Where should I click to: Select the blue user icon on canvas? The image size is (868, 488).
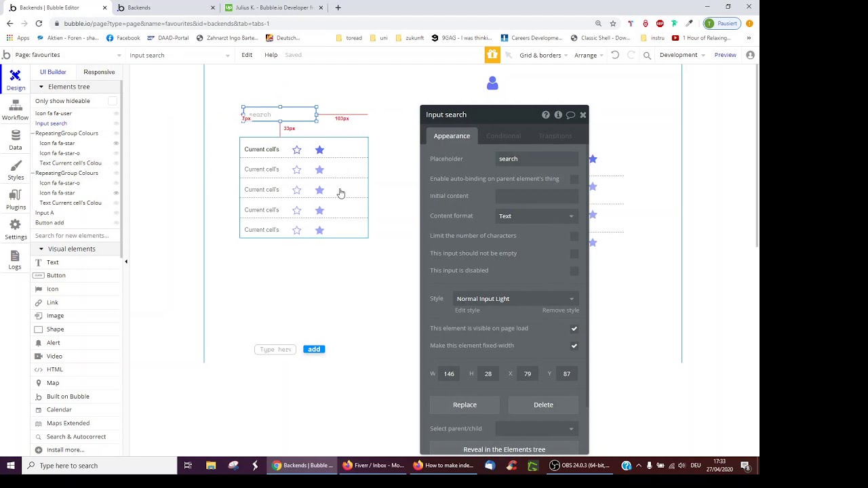[492, 83]
